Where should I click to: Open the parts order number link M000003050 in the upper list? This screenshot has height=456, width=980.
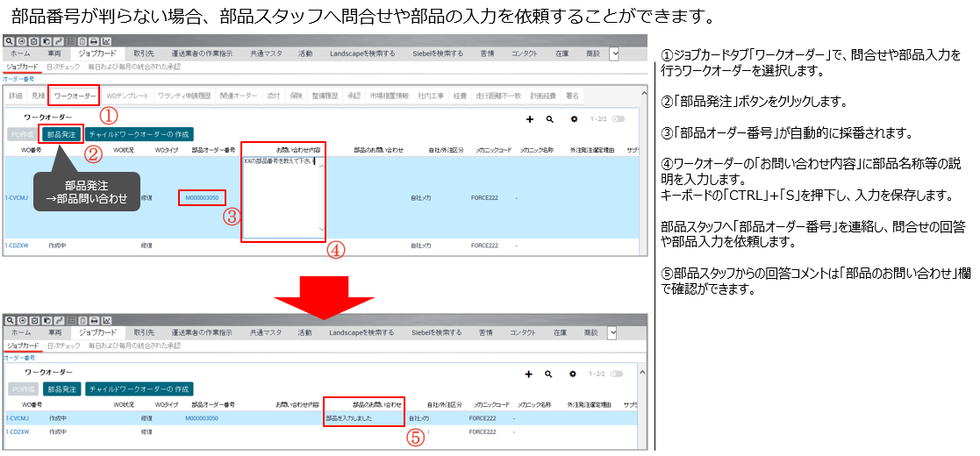202,198
